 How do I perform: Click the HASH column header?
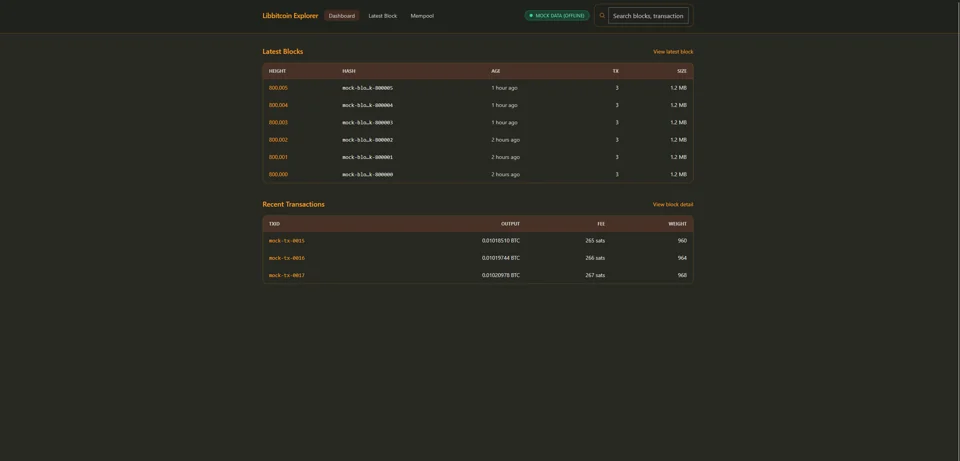(x=348, y=71)
